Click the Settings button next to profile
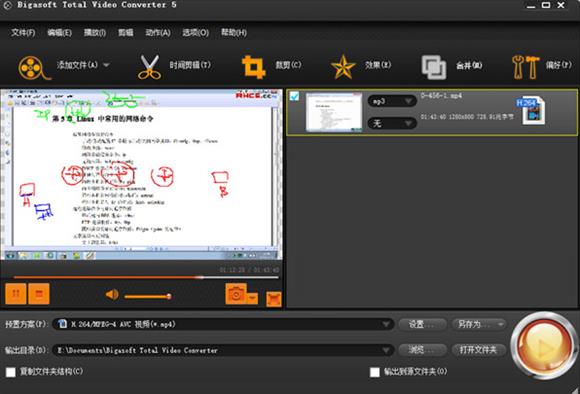Screen dimensions: 580x394 (x=422, y=324)
